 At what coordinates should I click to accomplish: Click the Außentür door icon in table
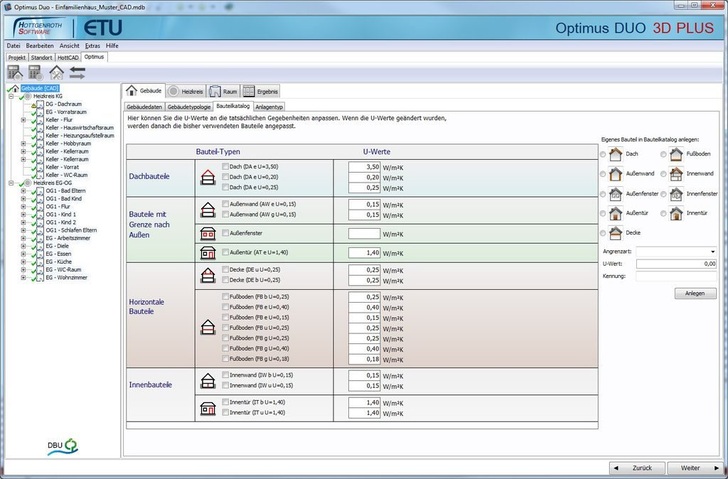click(208, 253)
